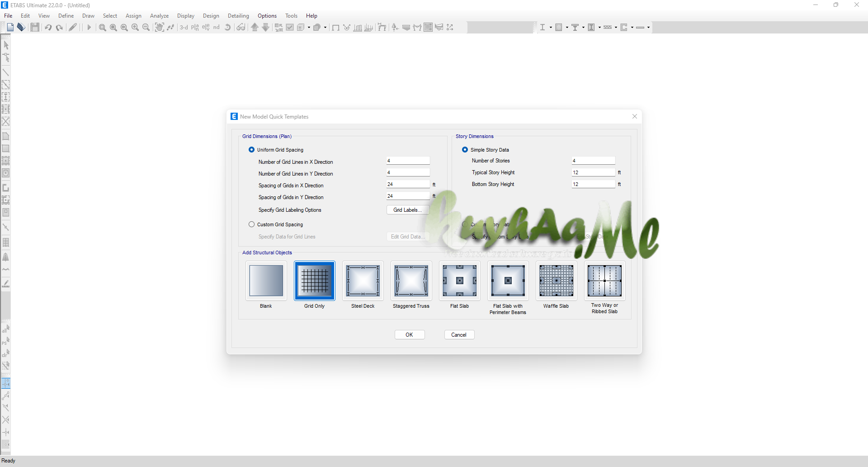Click the OK button in Quick Templates dialog
This screenshot has height=467, width=868.
pos(410,335)
